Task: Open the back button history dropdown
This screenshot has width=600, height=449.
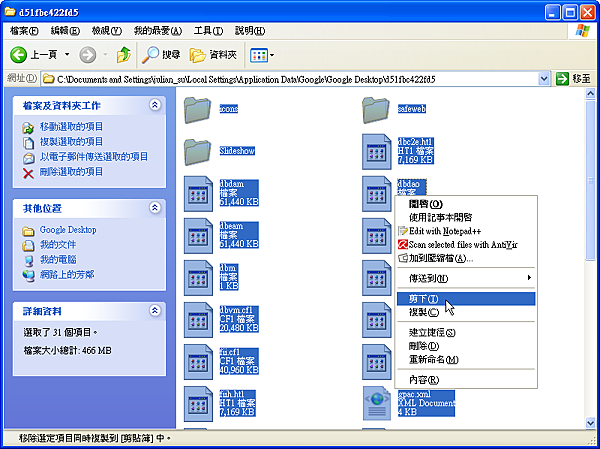Action: click(x=67, y=55)
